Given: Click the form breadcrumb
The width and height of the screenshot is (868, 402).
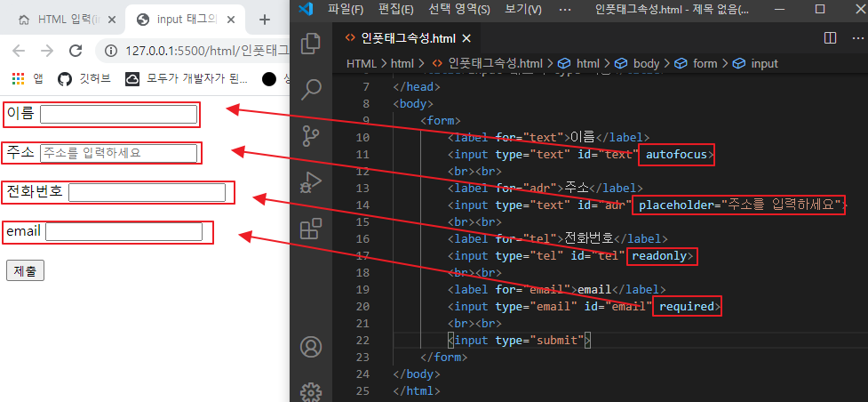Looking at the screenshot, I should click(x=697, y=64).
